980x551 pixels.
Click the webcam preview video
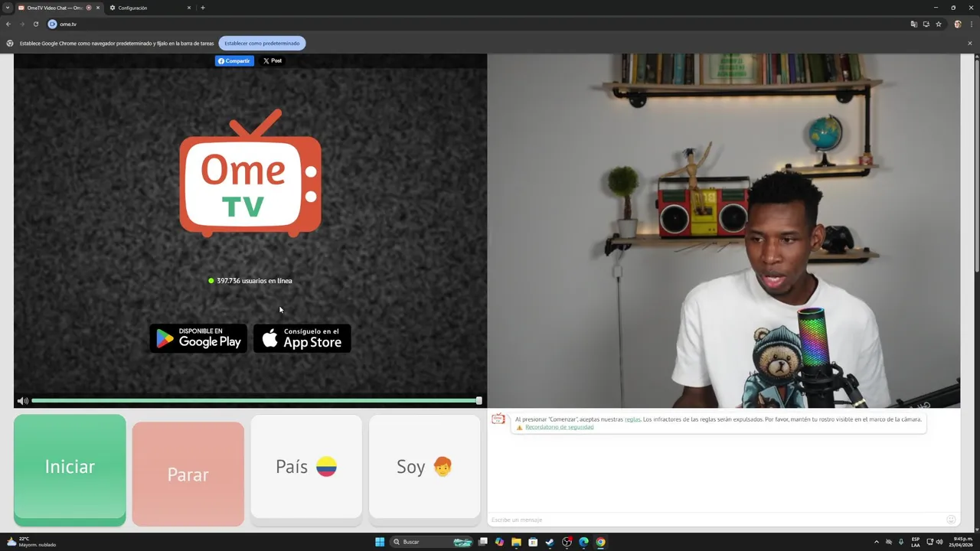tap(724, 230)
